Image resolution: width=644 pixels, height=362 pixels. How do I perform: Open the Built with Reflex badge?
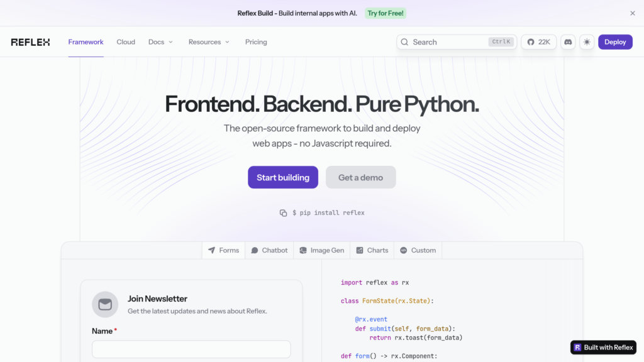[x=603, y=347]
